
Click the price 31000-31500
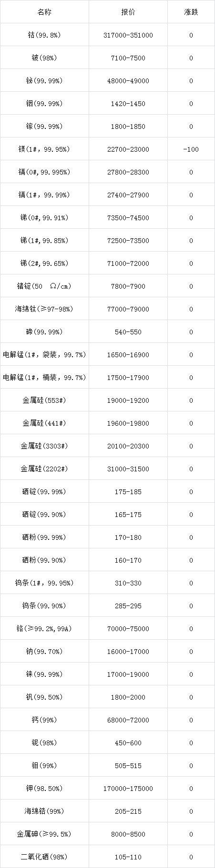[x=128, y=469]
